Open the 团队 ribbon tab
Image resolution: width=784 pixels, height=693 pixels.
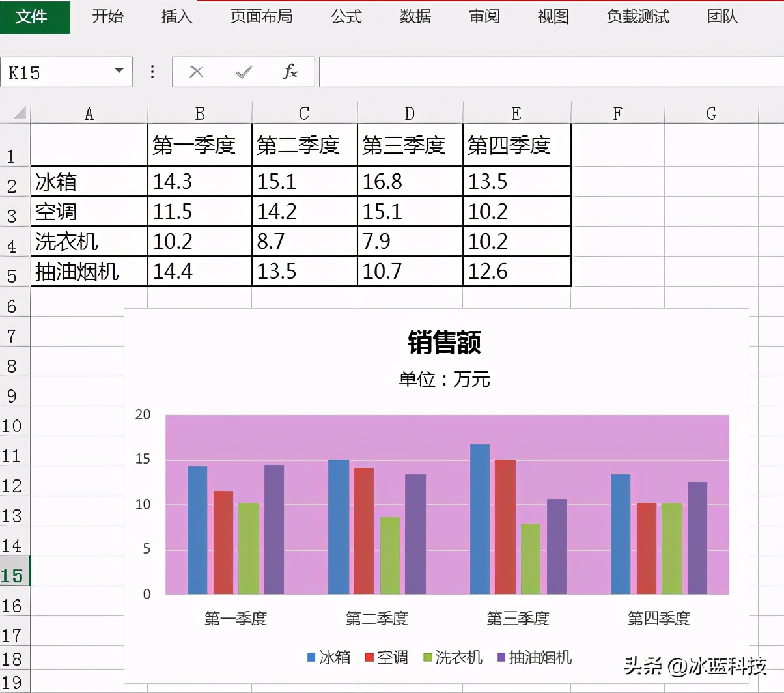tap(723, 16)
